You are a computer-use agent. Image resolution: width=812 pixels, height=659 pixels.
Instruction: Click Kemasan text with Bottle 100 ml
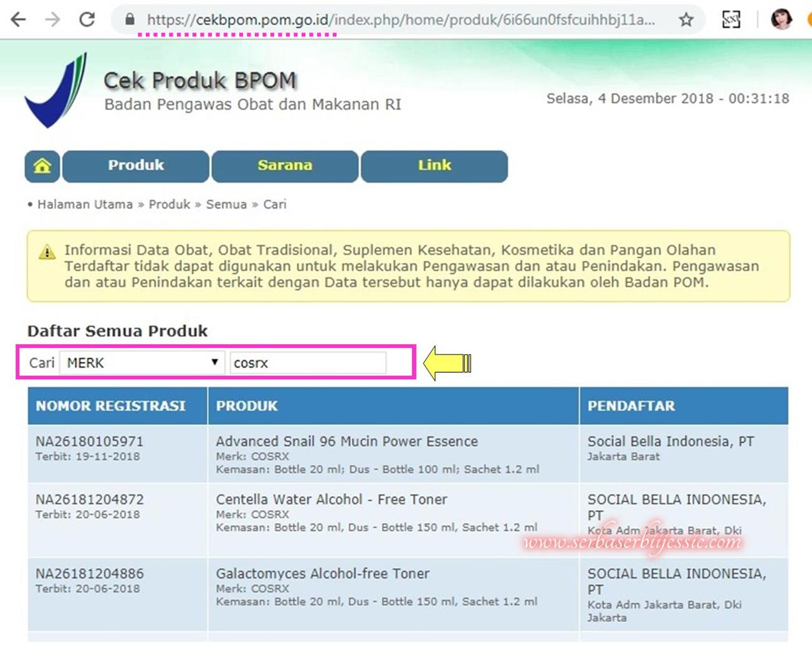coord(377,469)
